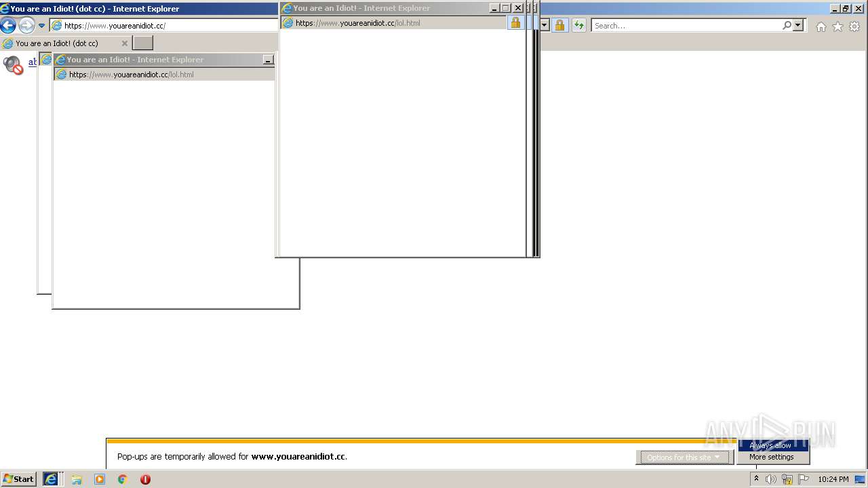
Task: Open Windows Explorer from the taskbar
Action: point(77,479)
